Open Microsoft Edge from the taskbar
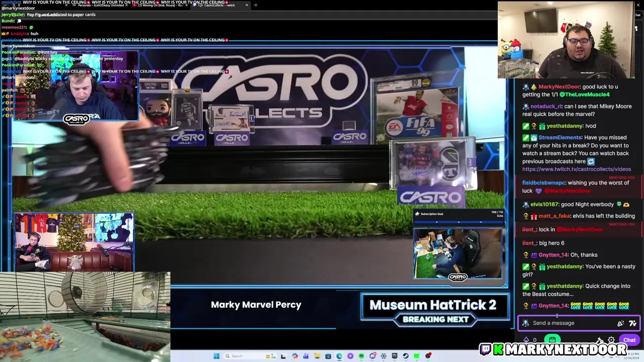Screen dimensions: 644x362 pyautogui.click(x=339, y=356)
